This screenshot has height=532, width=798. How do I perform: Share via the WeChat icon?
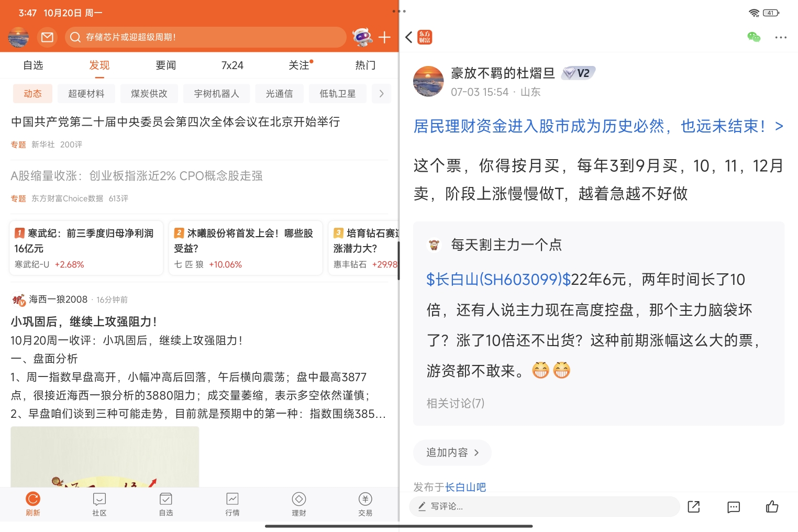(753, 37)
